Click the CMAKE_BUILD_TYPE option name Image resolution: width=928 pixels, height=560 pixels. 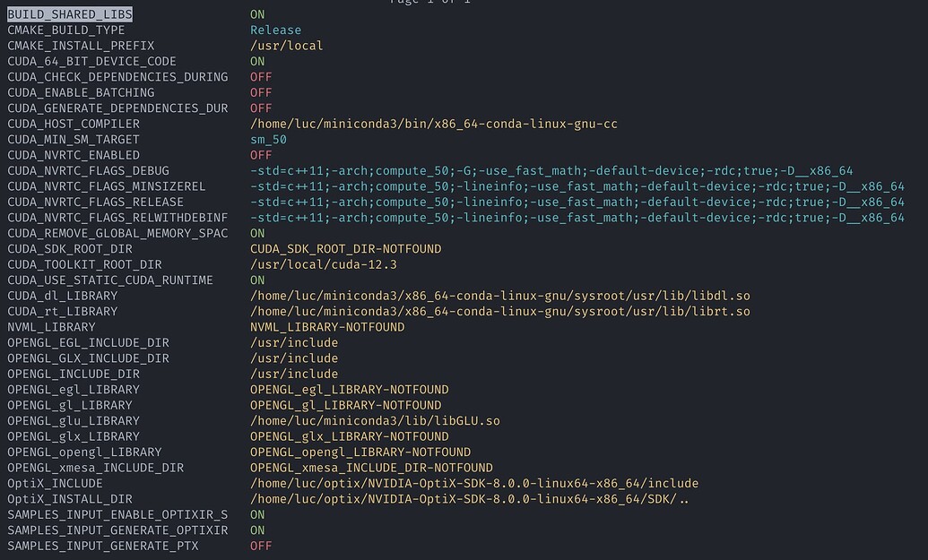66,30
